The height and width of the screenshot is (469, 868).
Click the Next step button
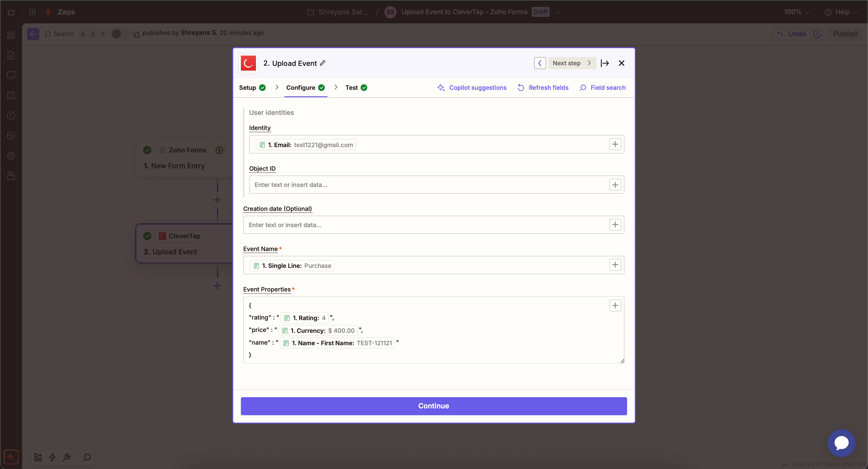pyautogui.click(x=572, y=63)
